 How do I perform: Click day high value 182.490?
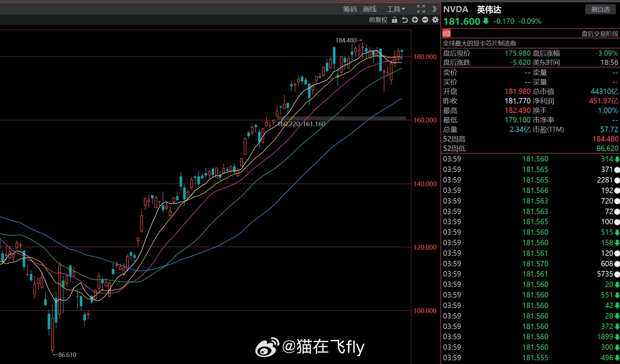pos(517,111)
